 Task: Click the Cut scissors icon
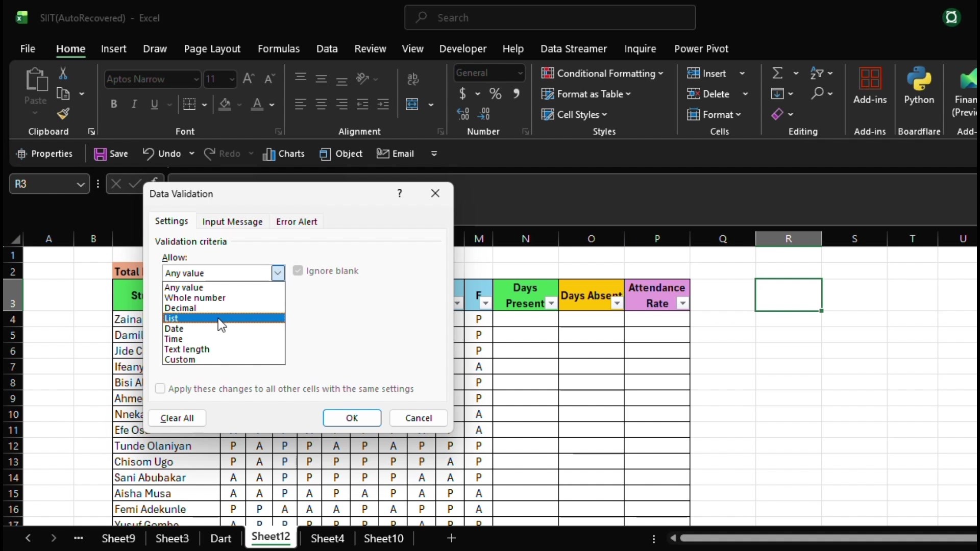[63, 73]
